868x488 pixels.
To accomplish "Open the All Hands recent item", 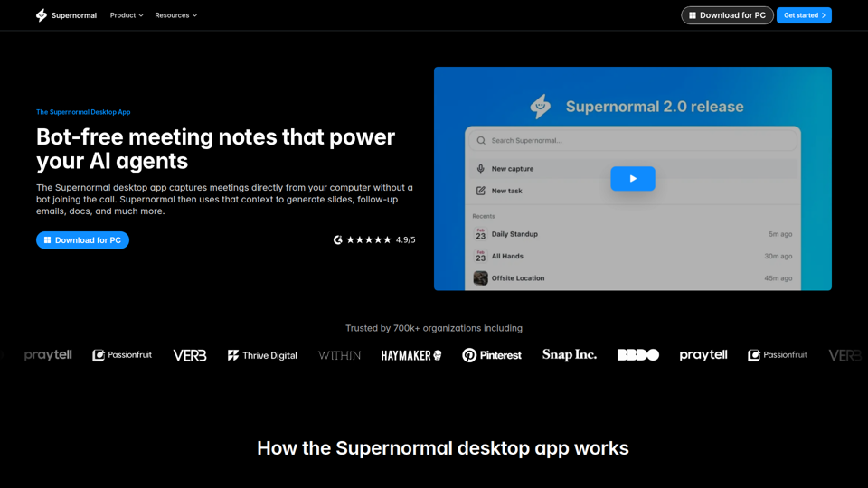I will (633, 256).
